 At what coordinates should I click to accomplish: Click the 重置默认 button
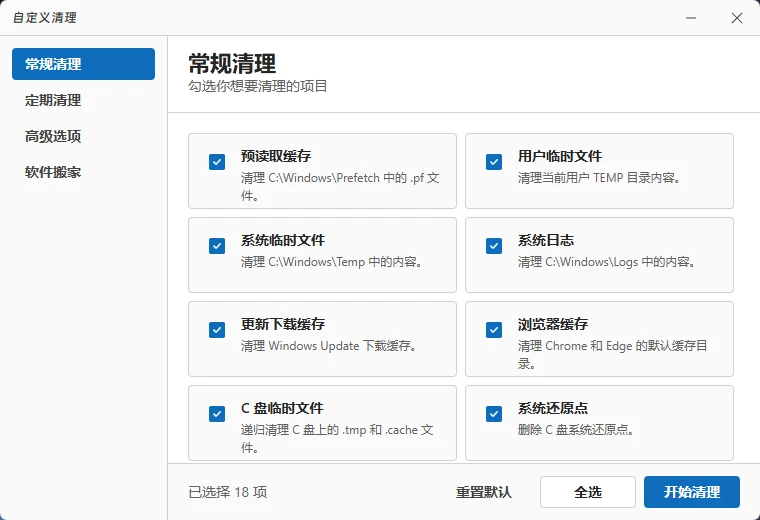[x=484, y=492]
